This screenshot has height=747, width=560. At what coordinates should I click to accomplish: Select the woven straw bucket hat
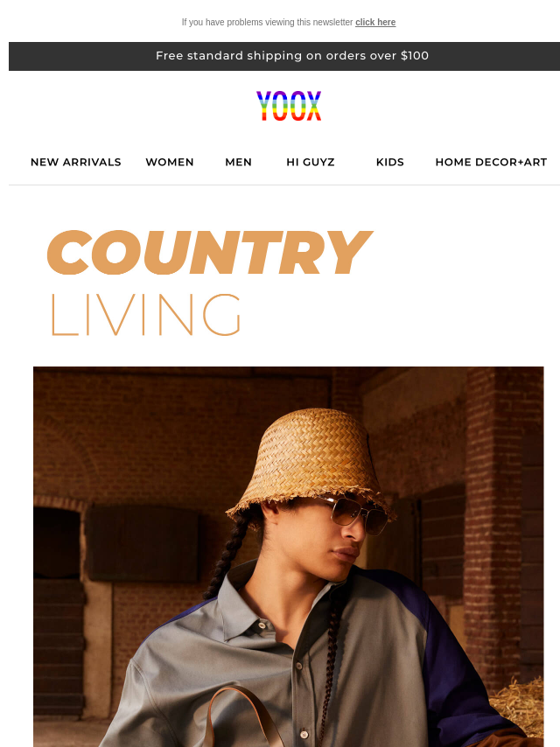pyautogui.click(x=311, y=462)
